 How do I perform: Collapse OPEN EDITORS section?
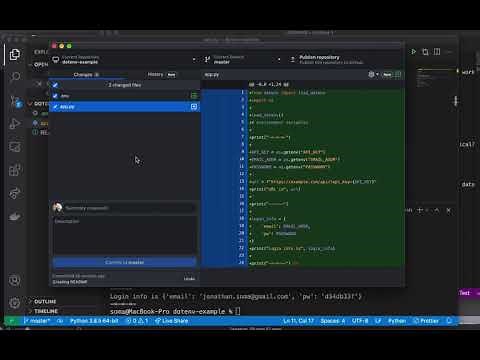39,64
